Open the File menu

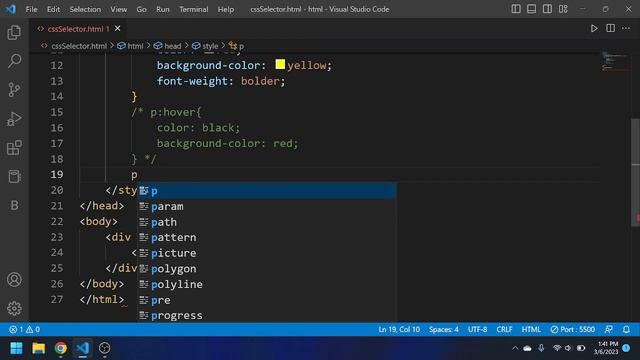coord(31,9)
